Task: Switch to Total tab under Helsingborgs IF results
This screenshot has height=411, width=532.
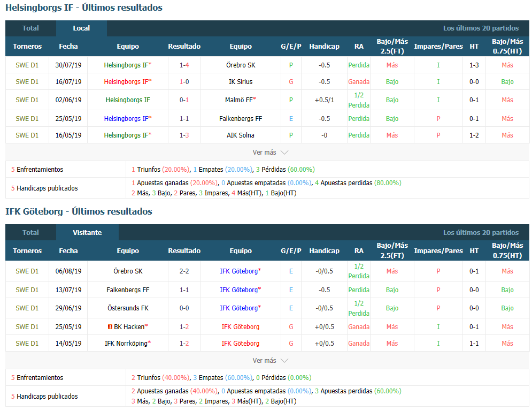Action: pos(30,28)
